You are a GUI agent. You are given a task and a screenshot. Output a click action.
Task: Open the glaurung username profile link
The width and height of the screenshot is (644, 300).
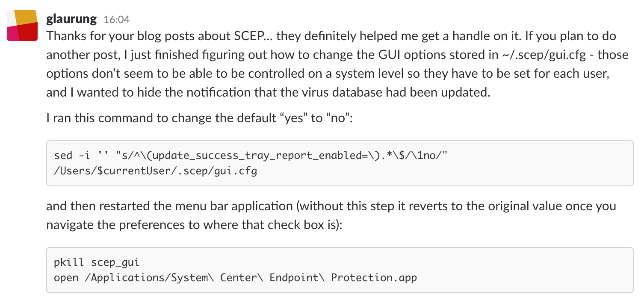tap(72, 19)
